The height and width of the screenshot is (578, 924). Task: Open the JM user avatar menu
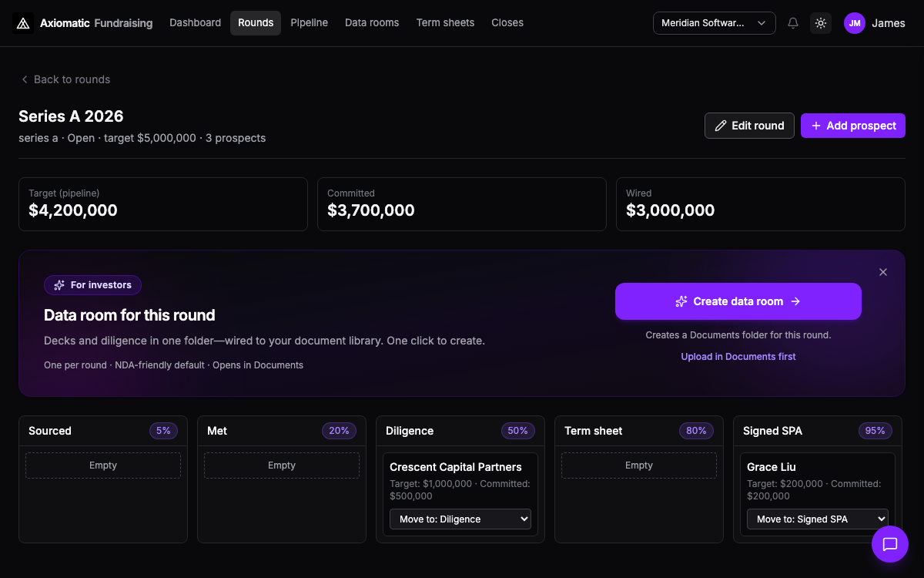pyautogui.click(x=855, y=23)
